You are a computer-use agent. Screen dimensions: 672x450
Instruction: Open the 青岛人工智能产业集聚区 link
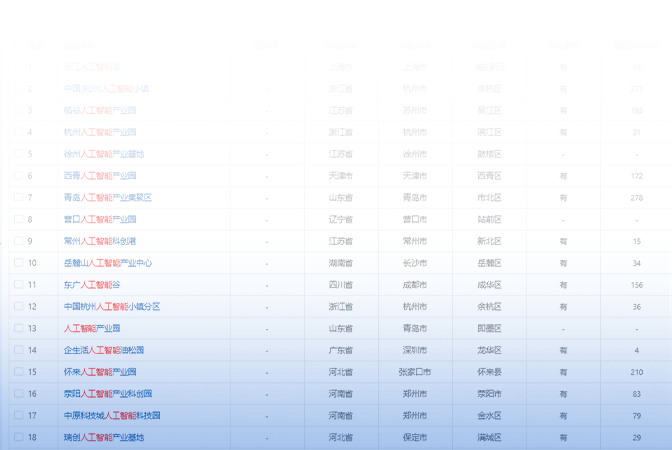click(x=108, y=198)
